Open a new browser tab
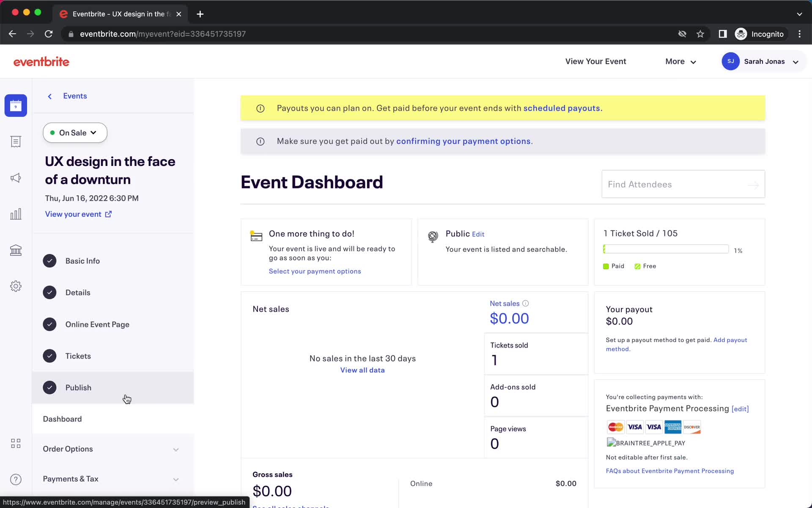The image size is (812, 508). [x=200, y=14]
